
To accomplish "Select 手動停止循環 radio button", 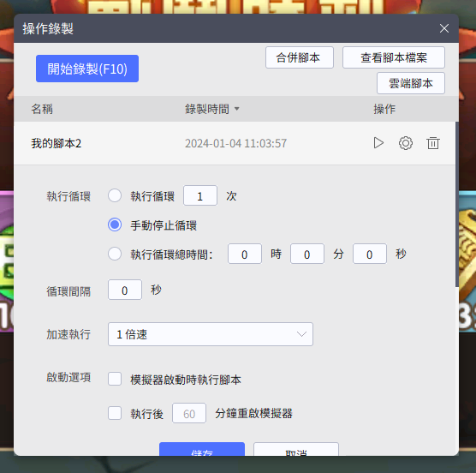I will pos(115,225).
